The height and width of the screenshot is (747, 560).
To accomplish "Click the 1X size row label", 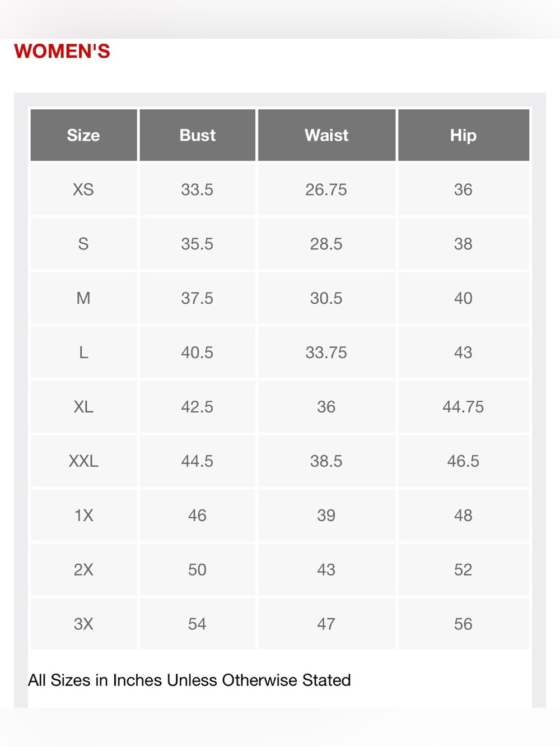I will click(x=83, y=516).
